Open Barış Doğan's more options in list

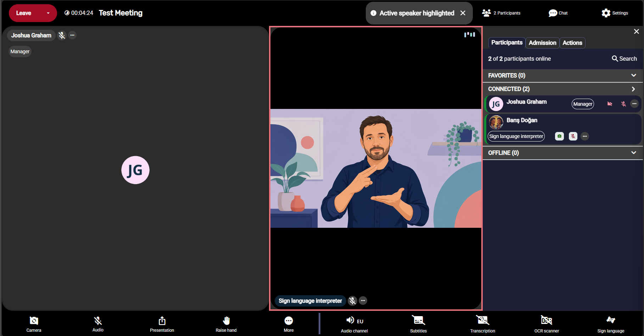pos(585,136)
